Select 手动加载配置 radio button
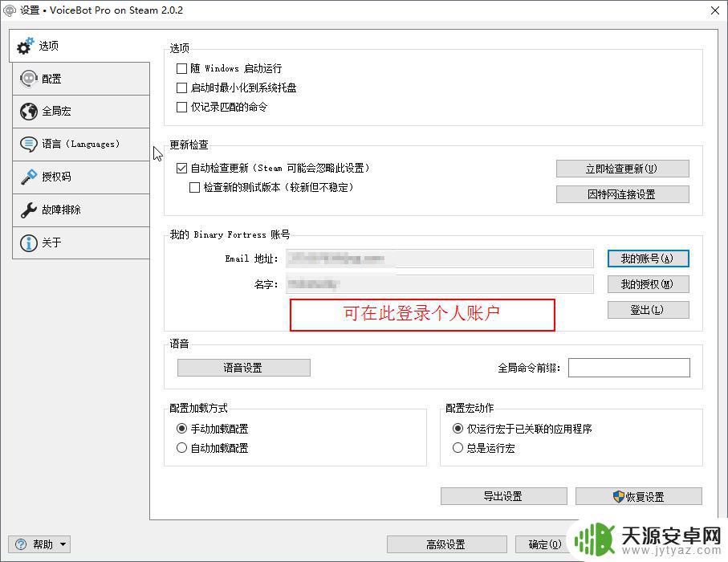Image resolution: width=728 pixels, height=562 pixels. tap(181, 429)
